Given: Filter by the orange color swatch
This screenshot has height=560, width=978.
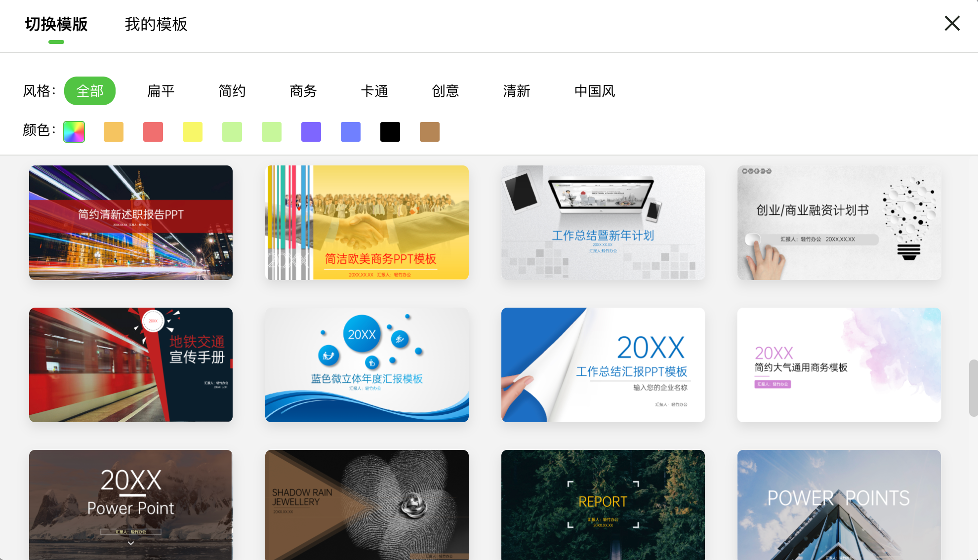Looking at the screenshot, I should pyautogui.click(x=113, y=131).
